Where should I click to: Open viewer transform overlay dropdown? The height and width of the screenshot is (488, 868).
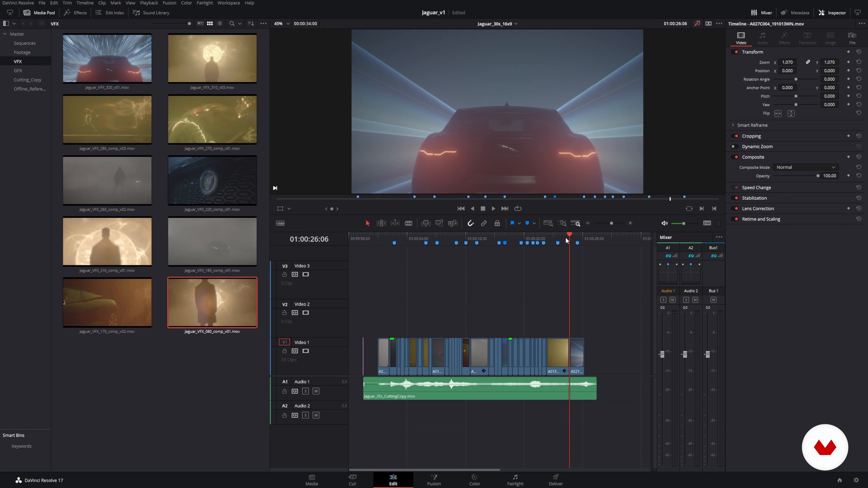pyautogui.click(x=289, y=209)
